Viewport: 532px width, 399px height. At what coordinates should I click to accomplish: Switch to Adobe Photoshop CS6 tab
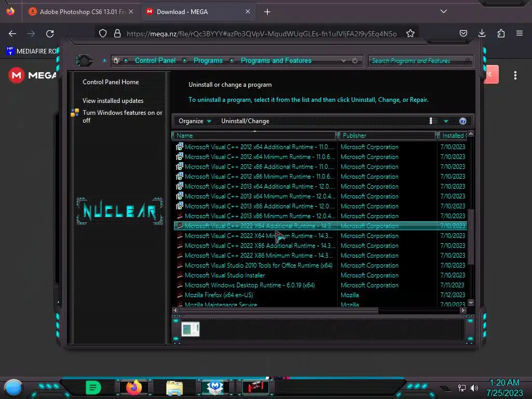point(81,12)
